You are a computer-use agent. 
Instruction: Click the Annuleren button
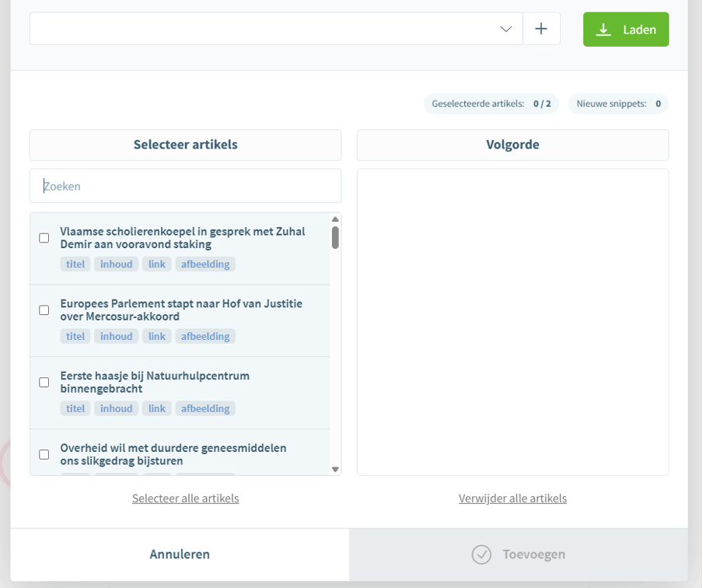coord(179,555)
